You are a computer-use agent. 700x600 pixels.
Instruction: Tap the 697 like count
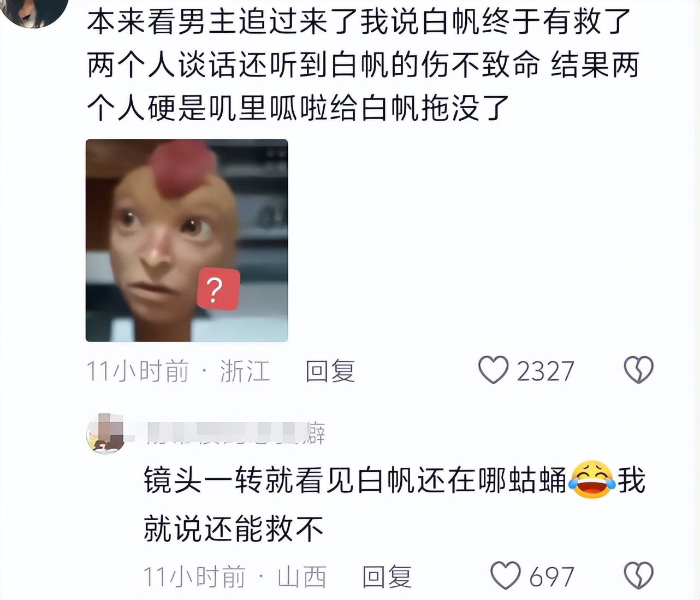pyautogui.click(x=551, y=577)
